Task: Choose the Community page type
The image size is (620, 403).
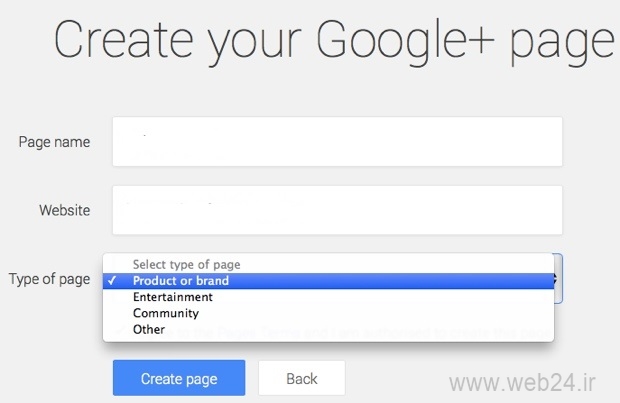Action: point(328,313)
